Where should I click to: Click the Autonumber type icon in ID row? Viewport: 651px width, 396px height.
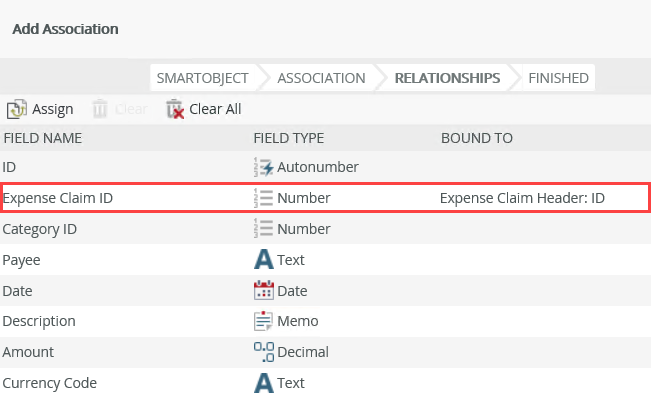point(264,167)
